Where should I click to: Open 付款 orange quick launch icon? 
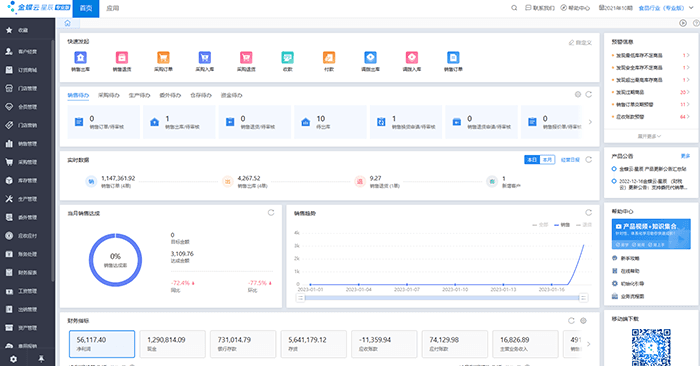click(x=329, y=58)
